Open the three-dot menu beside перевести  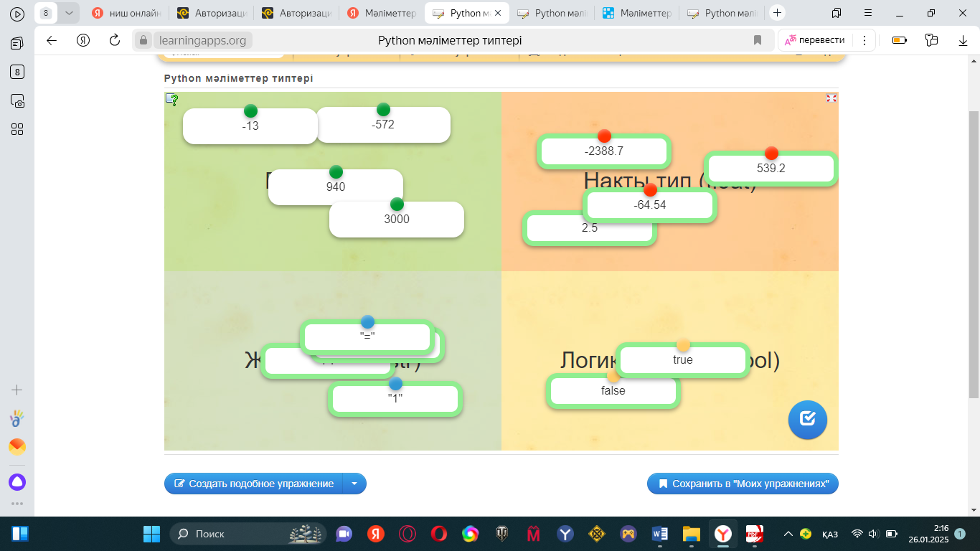864,40
